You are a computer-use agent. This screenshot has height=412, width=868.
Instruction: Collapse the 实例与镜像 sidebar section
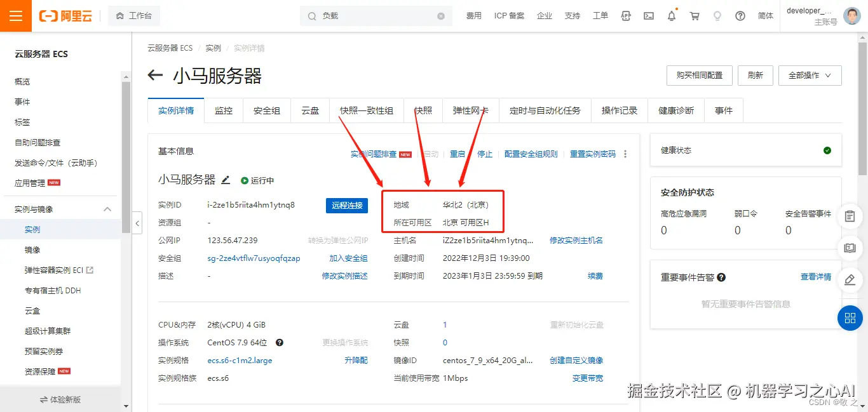click(107, 208)
